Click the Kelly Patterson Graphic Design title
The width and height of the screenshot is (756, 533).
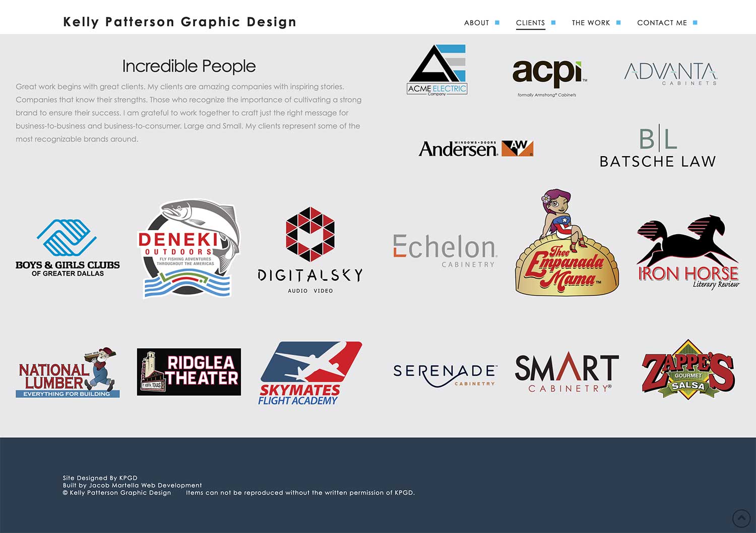click(x=180, y=22)
